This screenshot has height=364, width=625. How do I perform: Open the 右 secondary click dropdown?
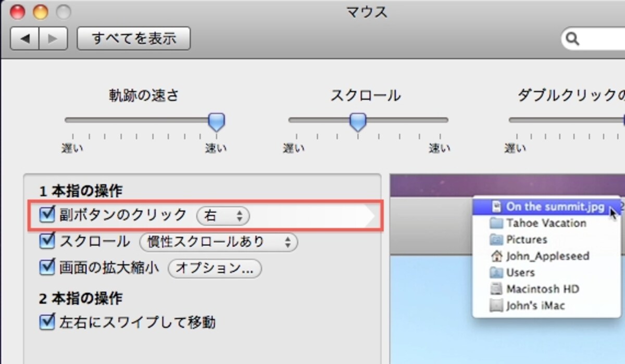pos(223,216)
